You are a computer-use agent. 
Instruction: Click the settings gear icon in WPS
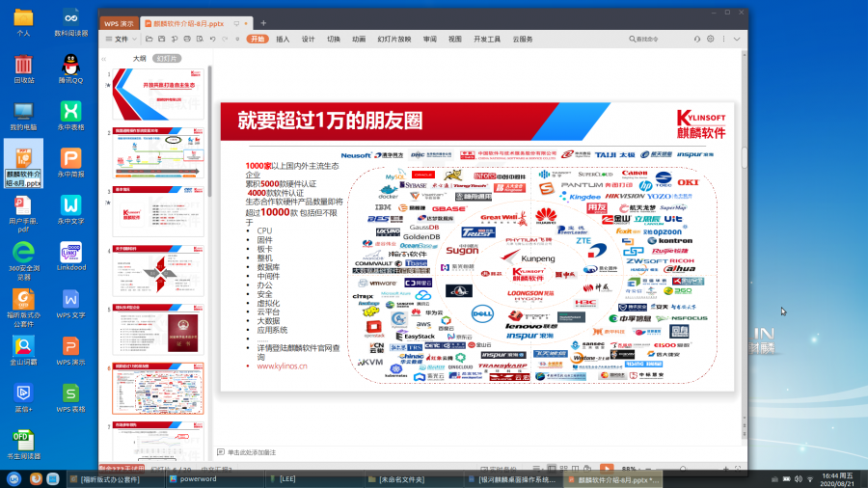710,40
